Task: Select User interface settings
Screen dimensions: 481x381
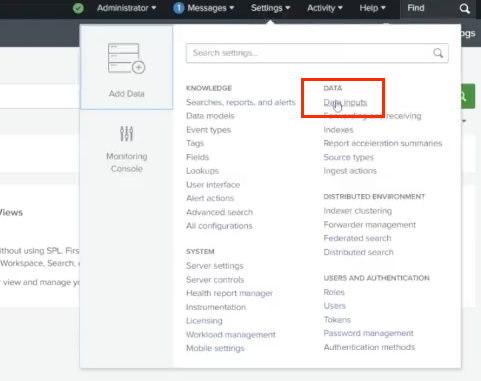Action: [x=213, y=185]
